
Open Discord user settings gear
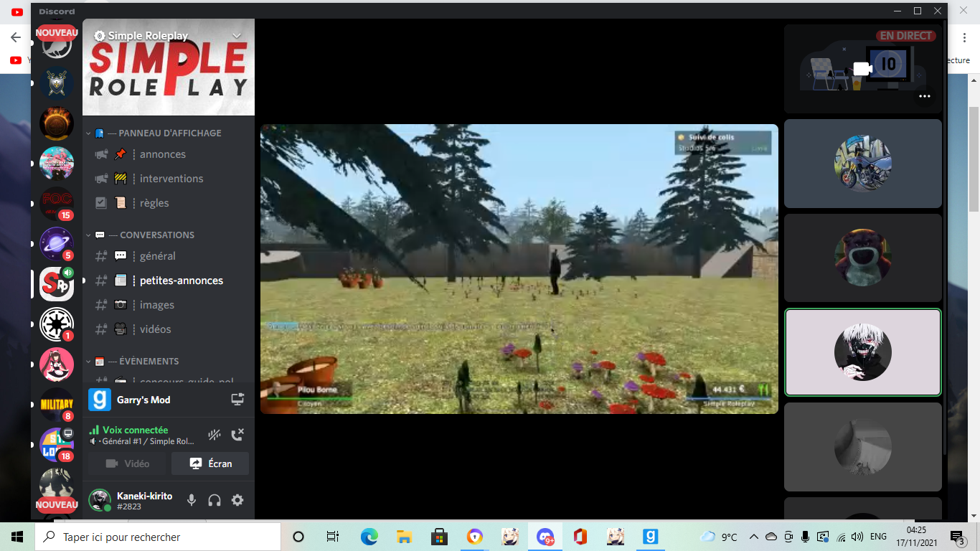point(237,500)
